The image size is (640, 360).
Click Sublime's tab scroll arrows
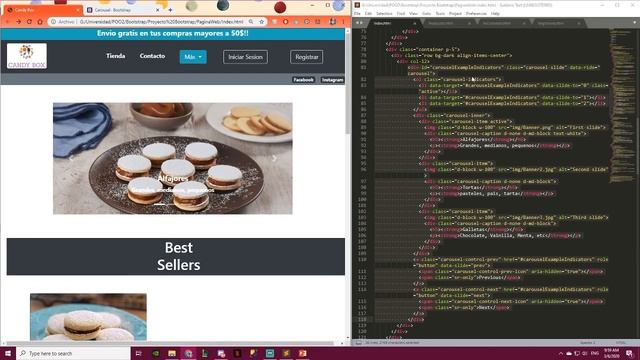click(x=359, y=23)
